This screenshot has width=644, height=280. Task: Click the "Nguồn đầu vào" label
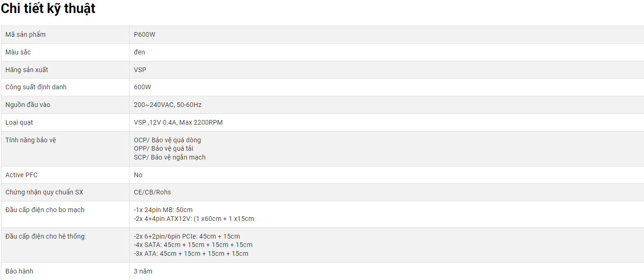tap(28, 105)
